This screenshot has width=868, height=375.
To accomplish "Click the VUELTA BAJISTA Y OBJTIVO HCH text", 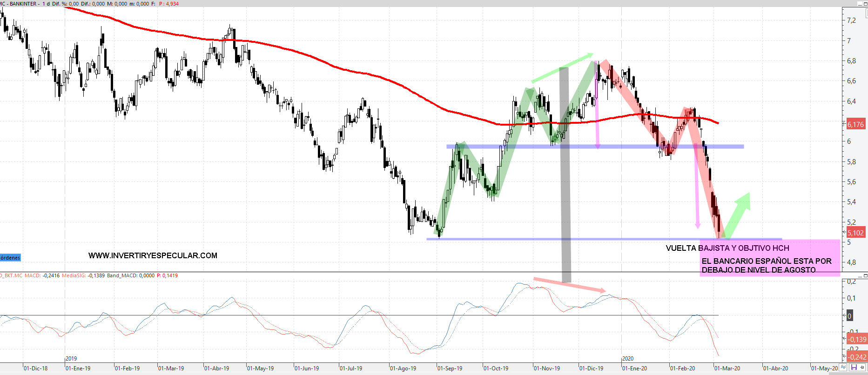I will (x=727, y=248).
